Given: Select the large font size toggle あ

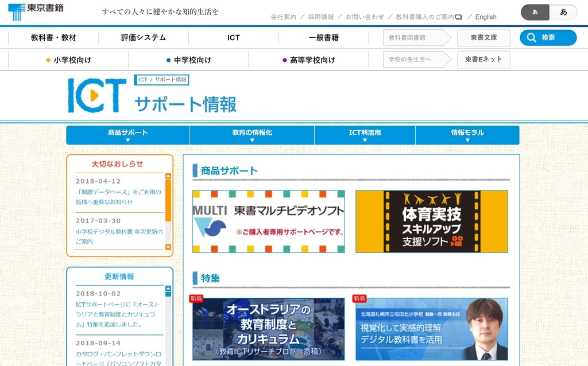Looking at the screenshot, I should point(563,12).
